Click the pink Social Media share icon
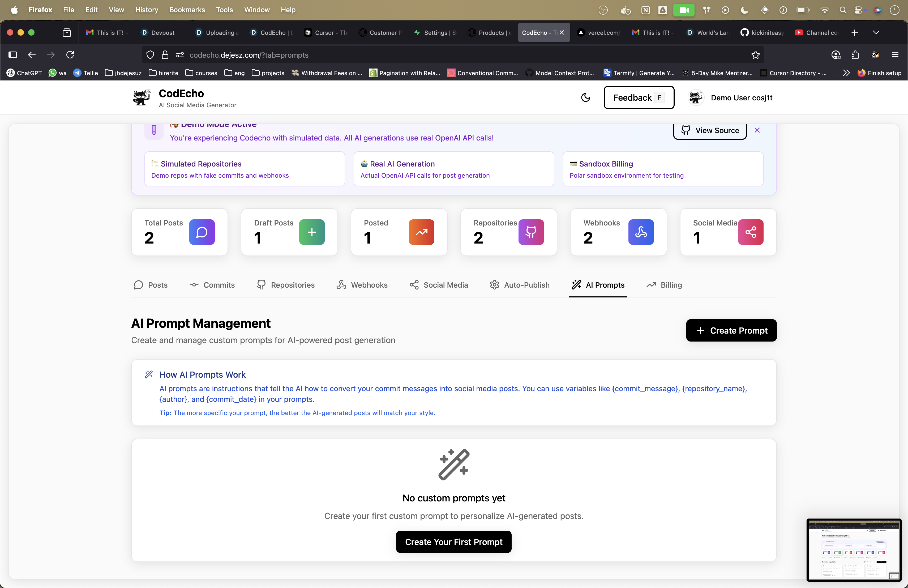 pyautogui.click(x=751, y=232)
